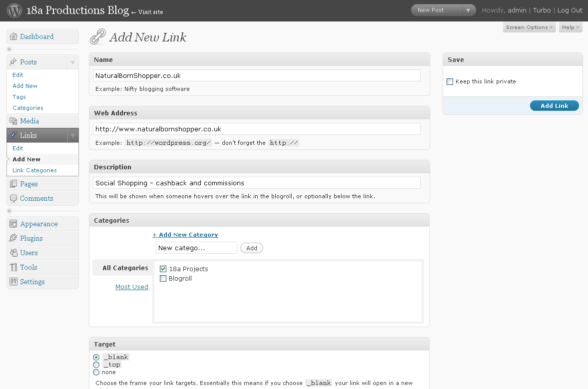Image resolution: width=588 pixels, height=389 pixels.
Task: Click the Dashboard house icon
Action: pos(13,36)
